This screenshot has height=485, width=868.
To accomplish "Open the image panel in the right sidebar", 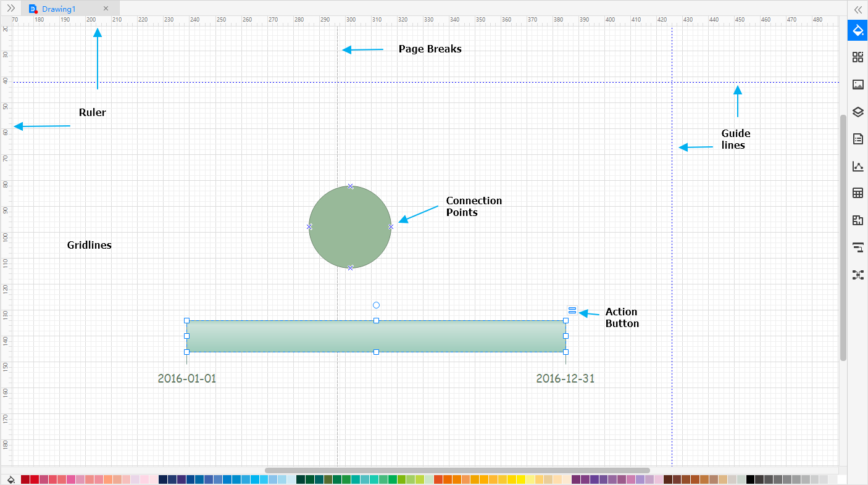I will pos(858,85).
